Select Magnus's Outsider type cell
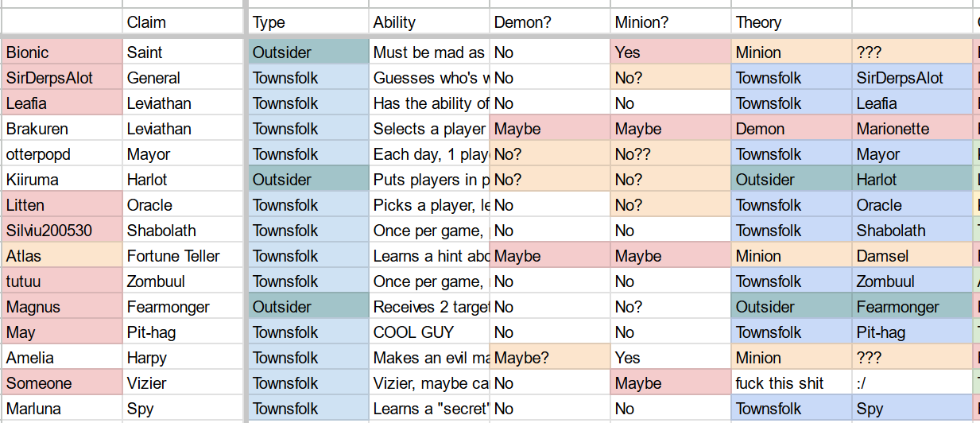Screen dimensions: 980x423 coord(309,307)
